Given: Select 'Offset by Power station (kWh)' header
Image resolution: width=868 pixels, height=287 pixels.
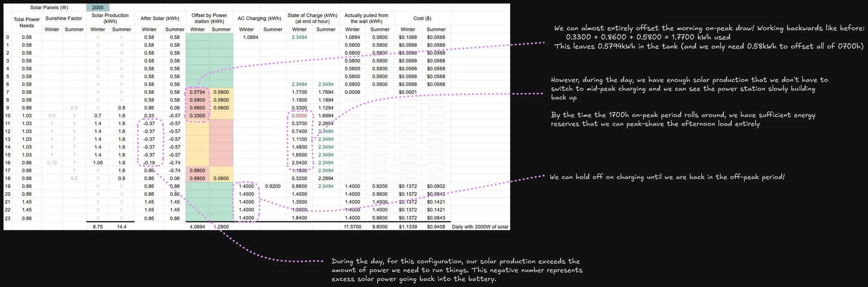Looking at the screenshot, I should (209, 18).
